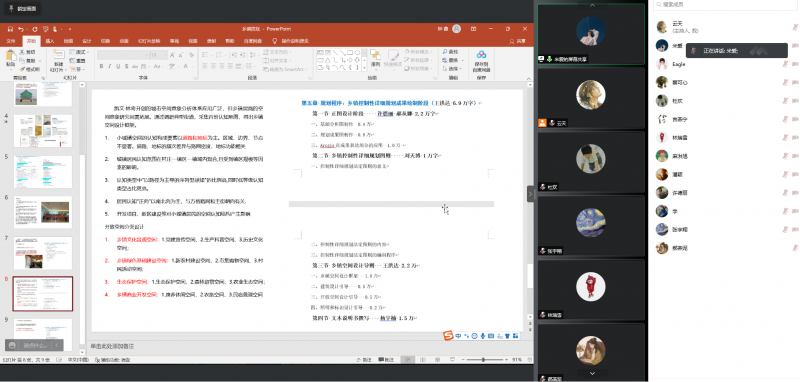Screen dimensions: 800x382
Task: Apply Underline formatting with the U icon
Action: [x=118, y=66]
